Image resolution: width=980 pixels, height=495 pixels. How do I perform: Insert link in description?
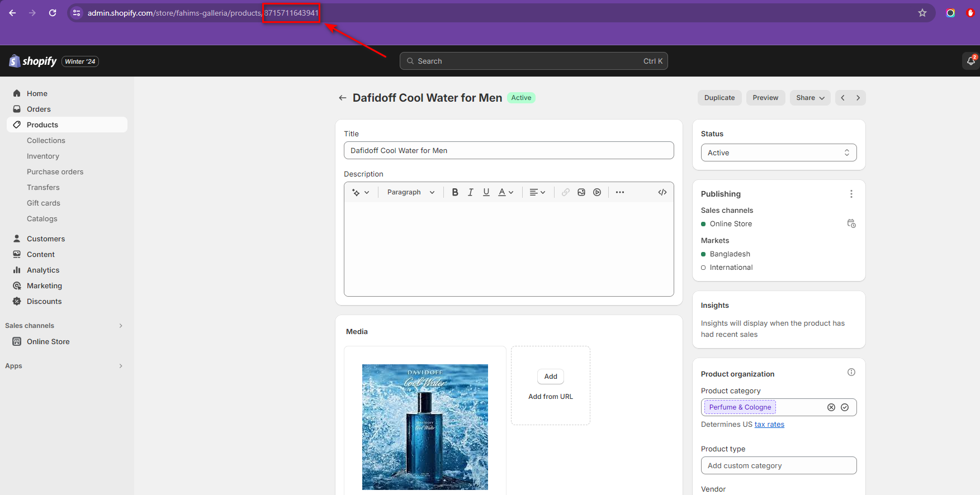566,192
